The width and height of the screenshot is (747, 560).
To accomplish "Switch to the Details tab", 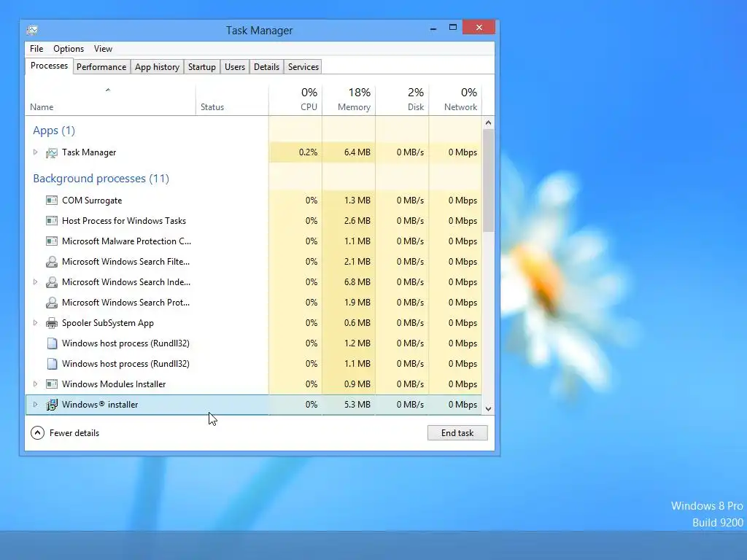I will click(x=266, y=67).
